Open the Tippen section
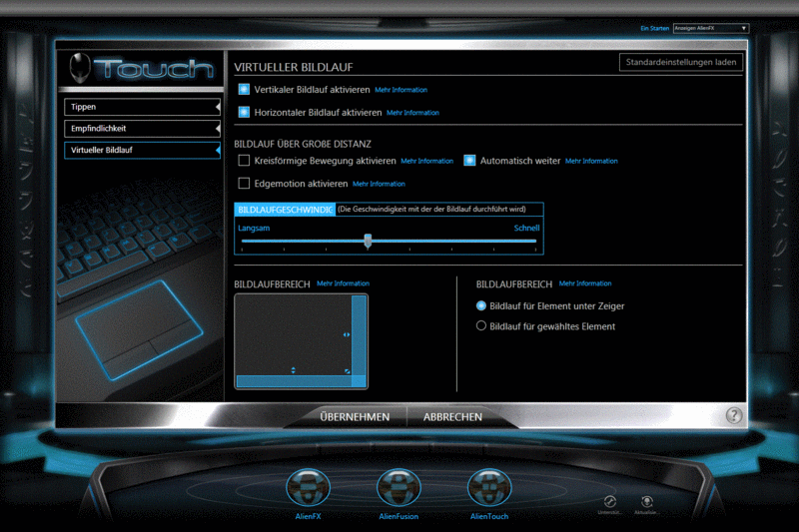The width and height of the screenshot is (799, 532). click(142, 107)
